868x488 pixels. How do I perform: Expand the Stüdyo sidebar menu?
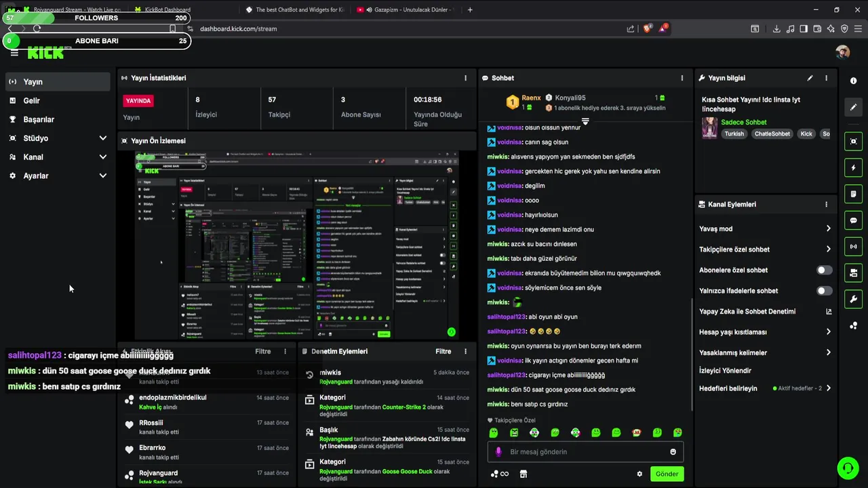pyautogui.click(x=103, y=138)
